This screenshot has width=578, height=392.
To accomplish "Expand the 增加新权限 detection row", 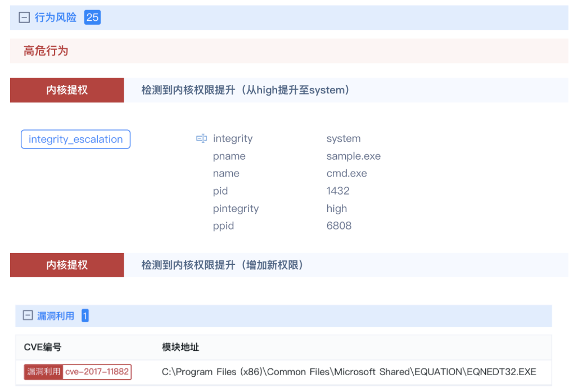I will click(x=222, y=265).
